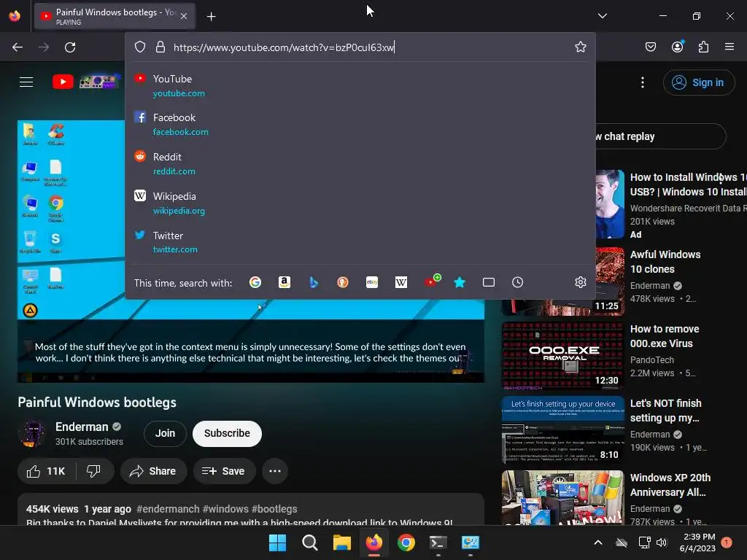
Task: Save the video to a playlist
Action: [x=224, y=471]
